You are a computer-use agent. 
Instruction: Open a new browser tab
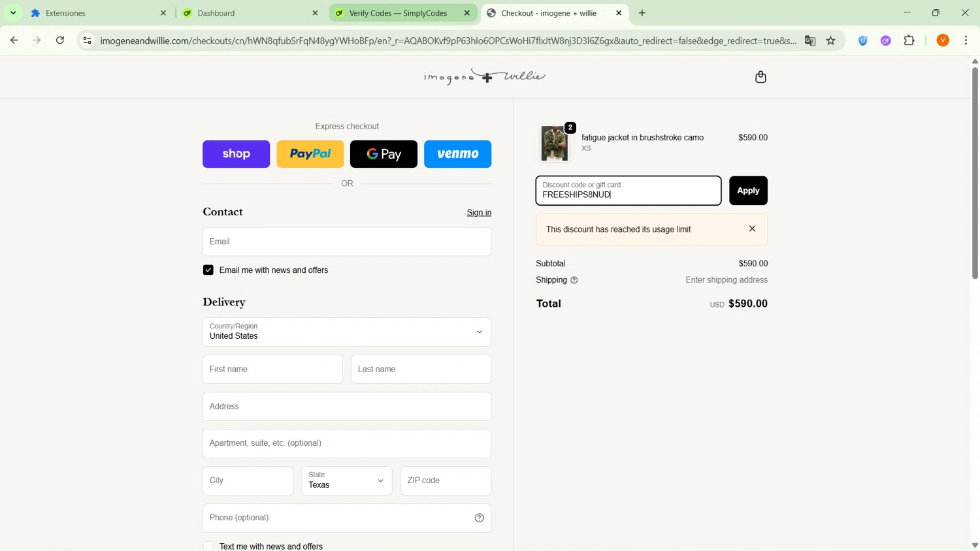(642, 13)
